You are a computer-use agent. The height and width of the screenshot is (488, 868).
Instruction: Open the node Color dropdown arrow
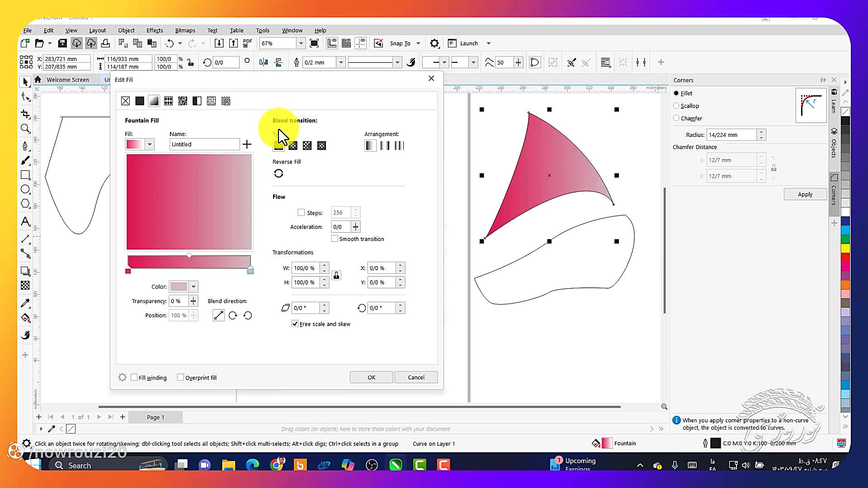[x=193, y=286]
